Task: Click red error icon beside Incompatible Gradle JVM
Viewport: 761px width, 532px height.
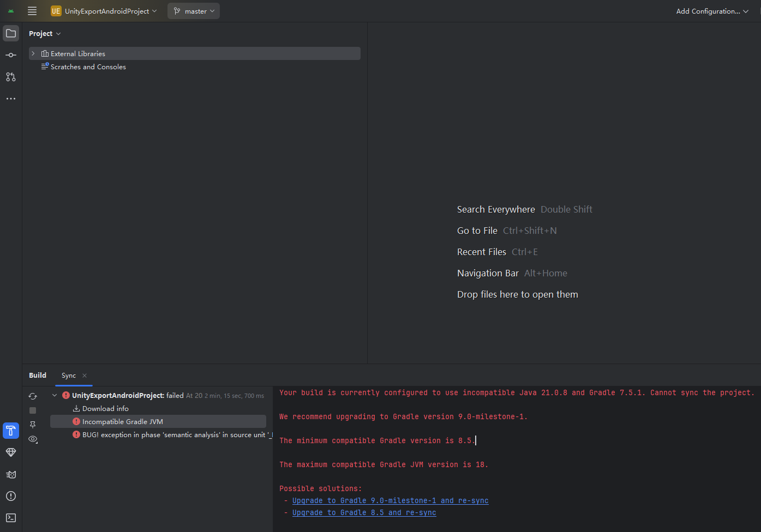Action: click(76, 421)
